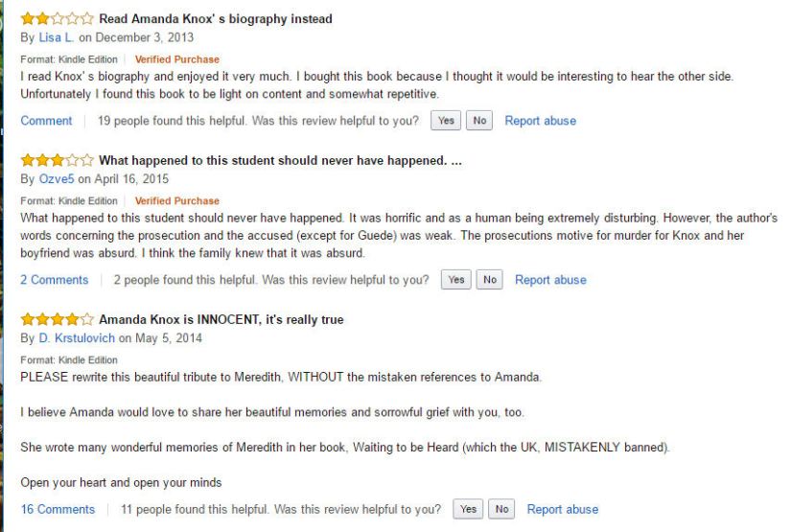The height and width of the screenshot is (532, 791).
Task: Vote Yes on D. Krstulovich's review
Action: point(468,509)
